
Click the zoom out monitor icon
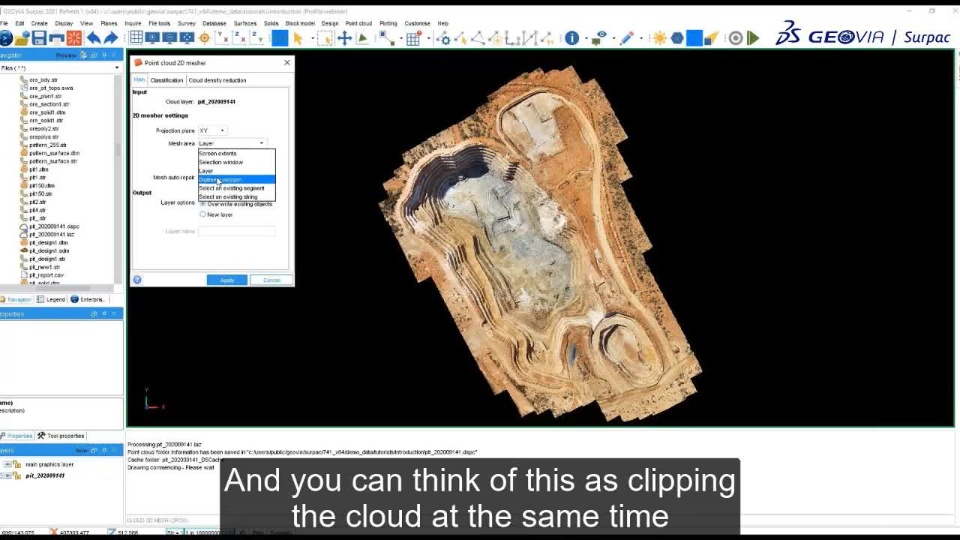click(x=170, y=38)
